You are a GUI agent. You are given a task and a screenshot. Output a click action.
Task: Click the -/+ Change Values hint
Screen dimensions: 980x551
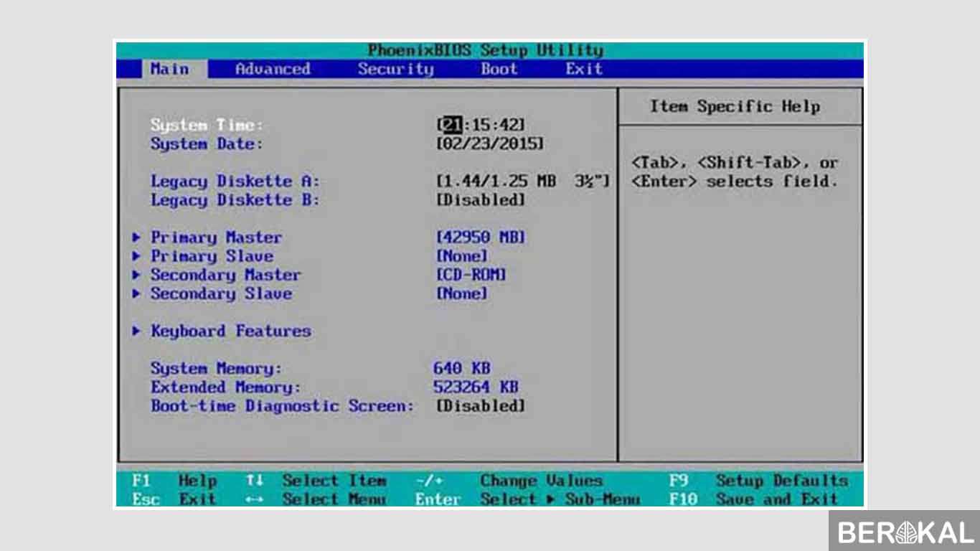[x=509, y=481]
